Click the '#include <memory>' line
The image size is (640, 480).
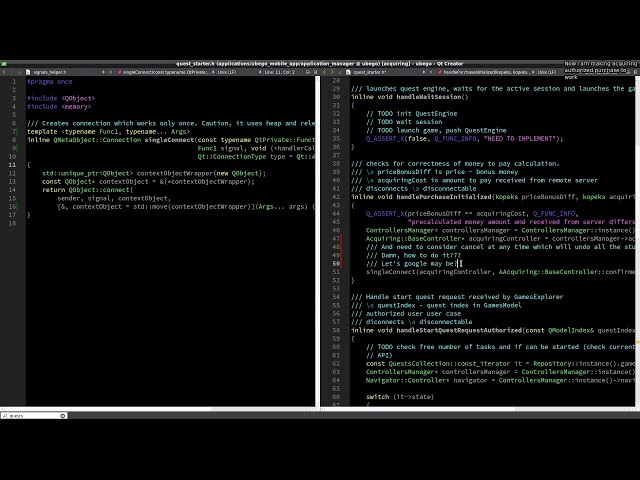59,107
